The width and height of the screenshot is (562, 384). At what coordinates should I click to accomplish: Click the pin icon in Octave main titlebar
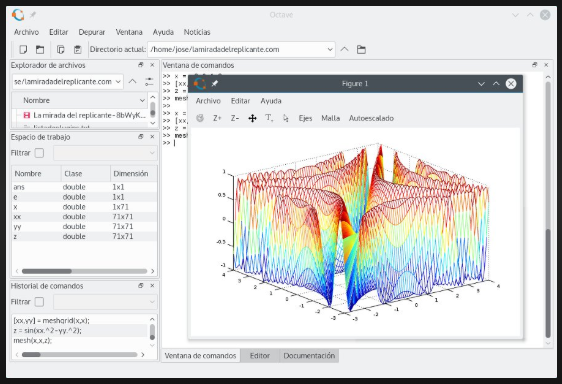tap(33, 15)
